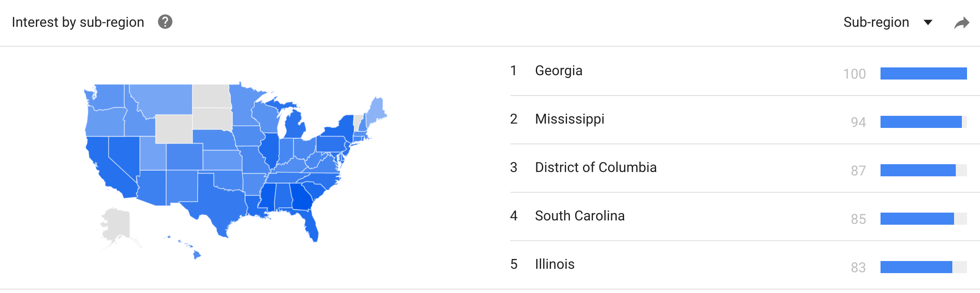Click the share arrow icon
Screen dimensions: 980x293
[x=961, y=22]
